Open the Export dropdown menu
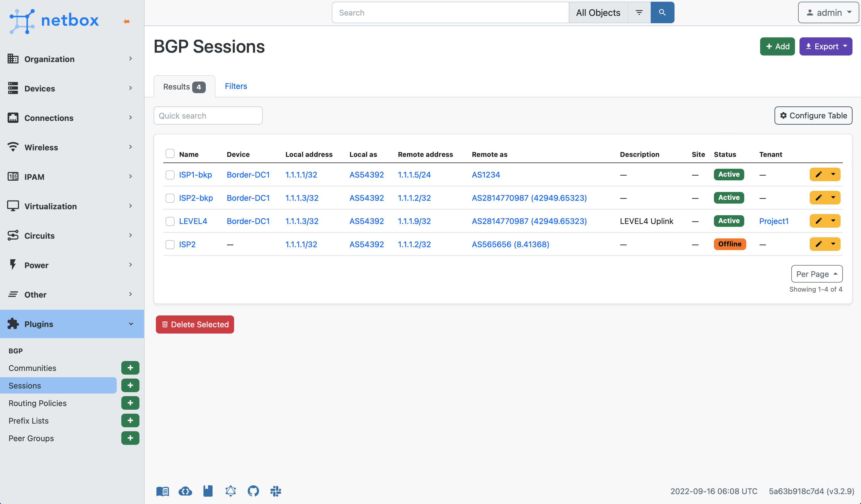 826,46
